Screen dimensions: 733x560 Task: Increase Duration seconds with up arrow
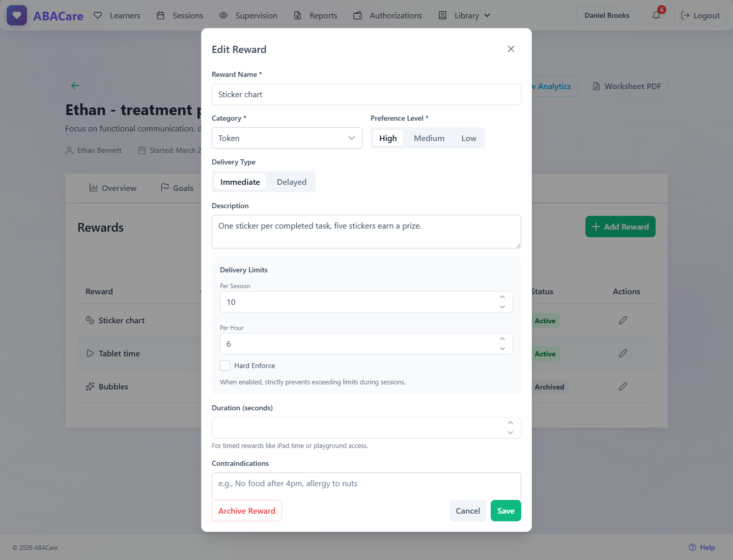[x=511, y=423]
